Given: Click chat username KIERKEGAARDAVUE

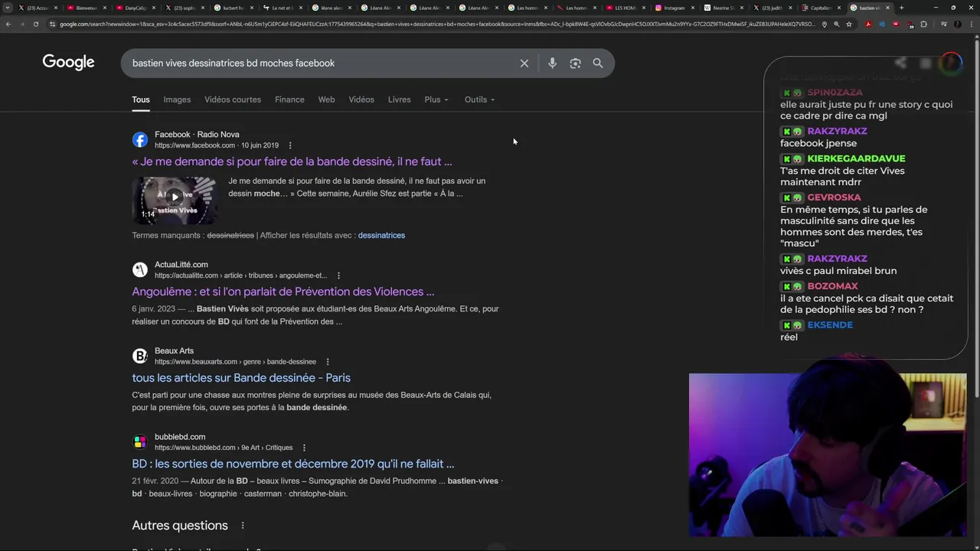Looking at the screenshot, I should [856, 158].
